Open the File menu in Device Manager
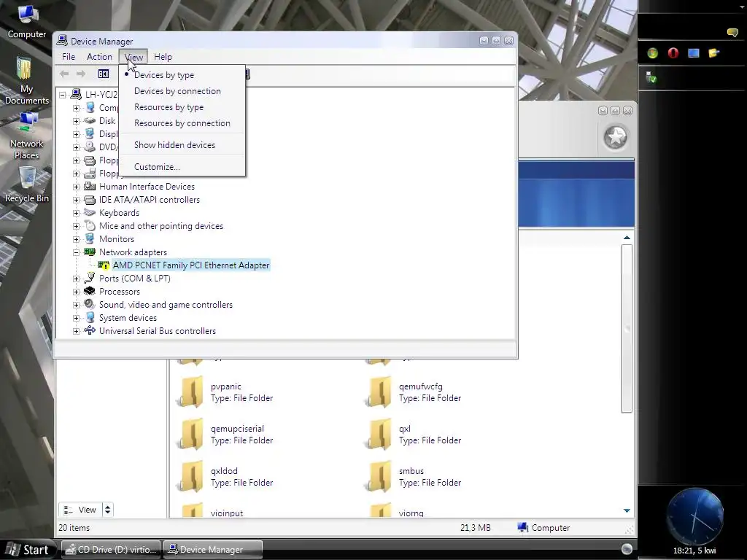Screen dimensions: 747x560 (68, 57)
